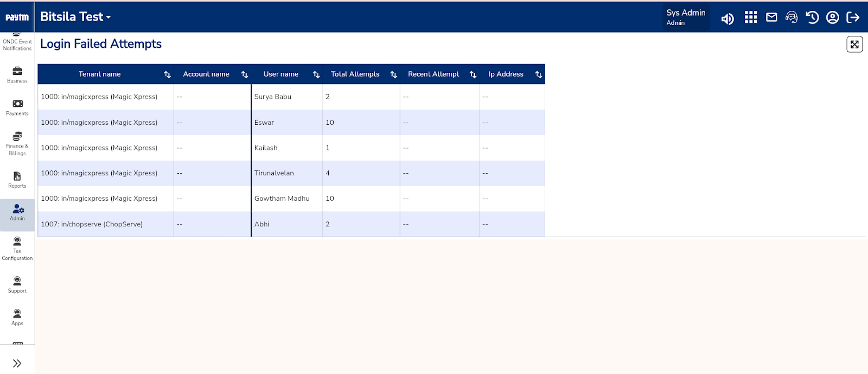This screenshot has height=374, width=868.
Task: Select the Tirunalvelan user cell
Action: click(287, 173)
